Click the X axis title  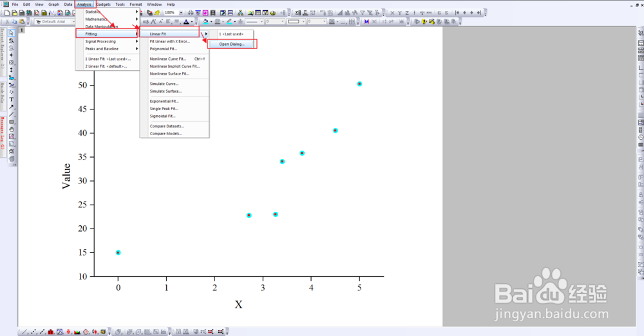click(x=239, y=305)
